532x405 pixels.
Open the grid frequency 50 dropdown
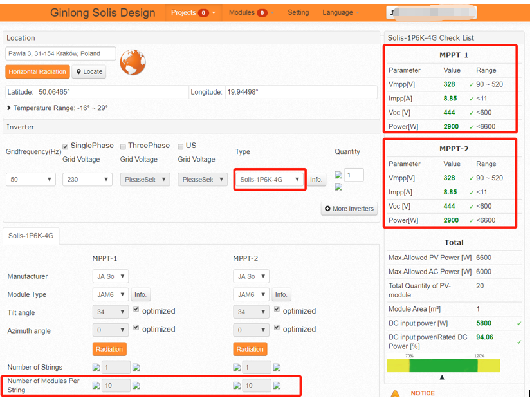tap(30, 179)
